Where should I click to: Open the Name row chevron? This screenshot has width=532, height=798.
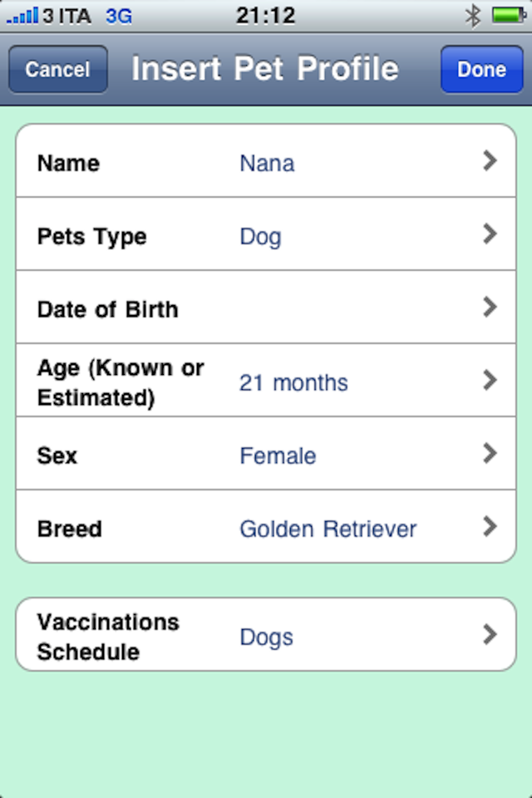click(490, 161)
